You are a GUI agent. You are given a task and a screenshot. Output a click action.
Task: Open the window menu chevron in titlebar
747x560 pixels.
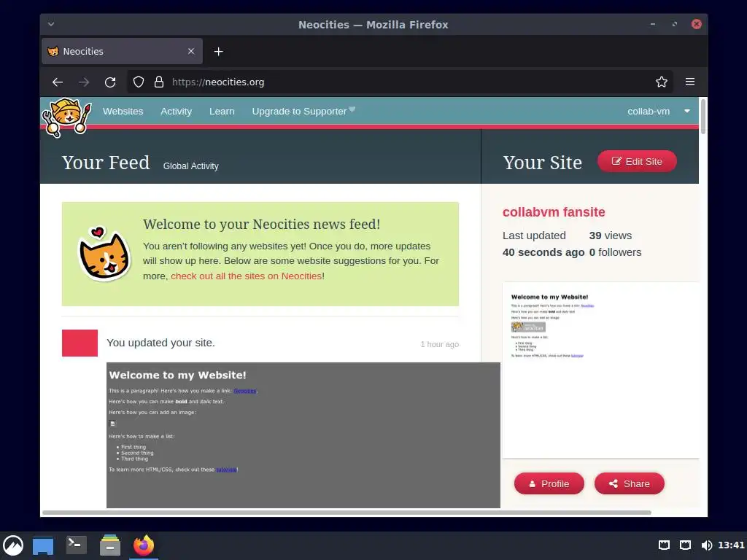click(51, 24)
